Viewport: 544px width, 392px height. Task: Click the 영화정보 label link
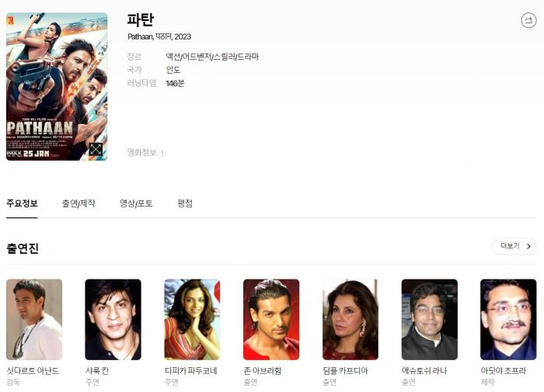pos(141,153)
